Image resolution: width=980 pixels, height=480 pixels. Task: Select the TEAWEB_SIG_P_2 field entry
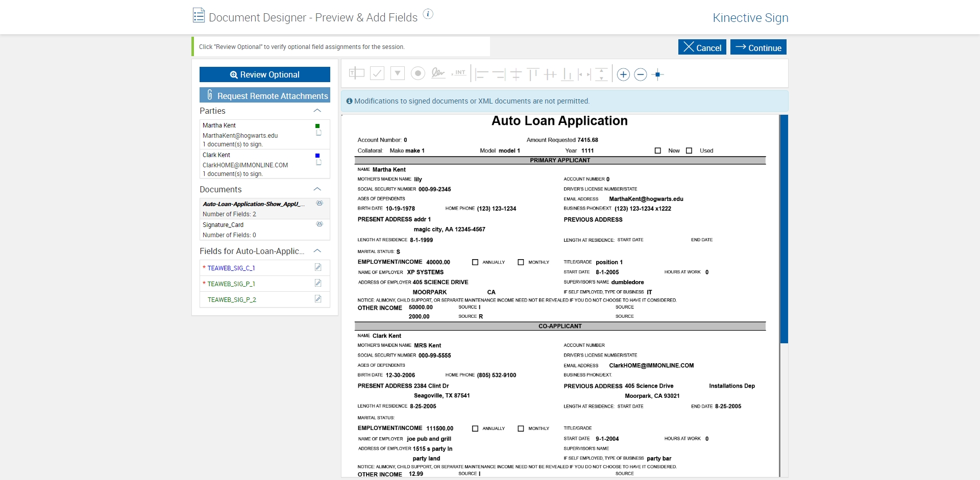click(264, 299)
